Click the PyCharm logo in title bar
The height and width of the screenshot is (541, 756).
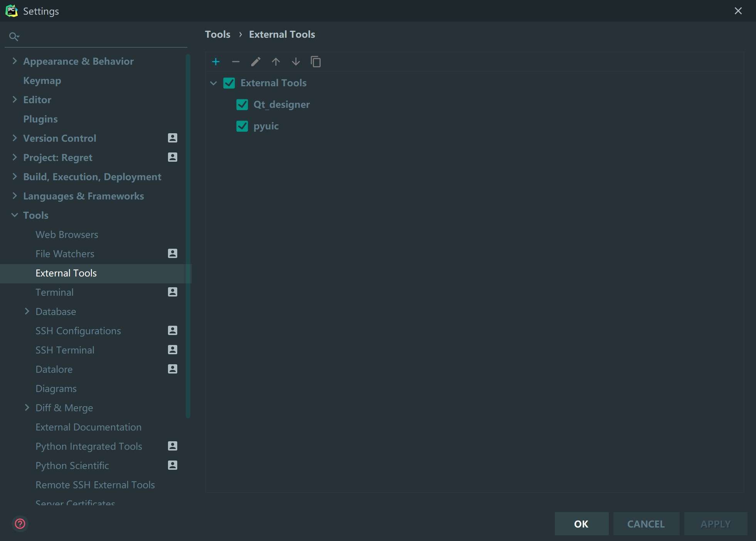coord(12,11)
